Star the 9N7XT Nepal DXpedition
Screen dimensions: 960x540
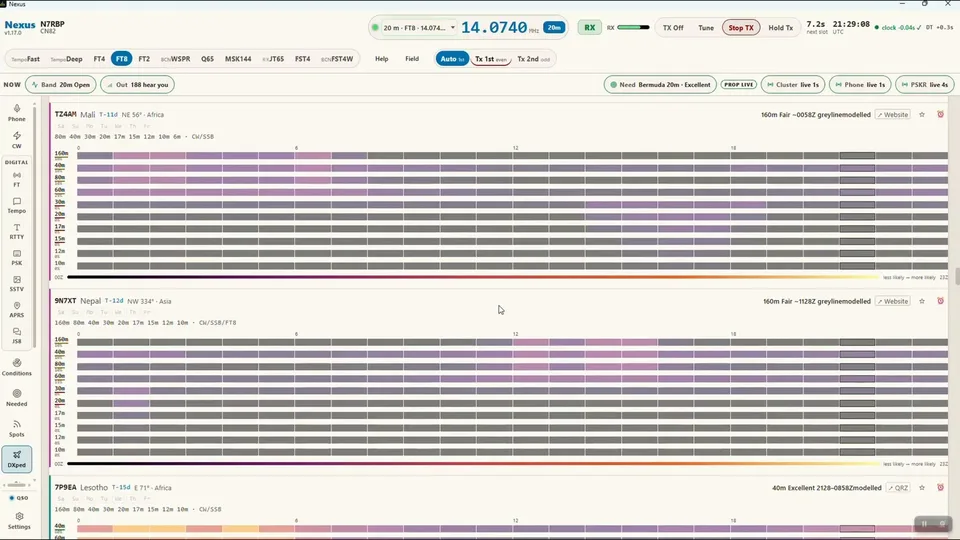click(921, 301)
